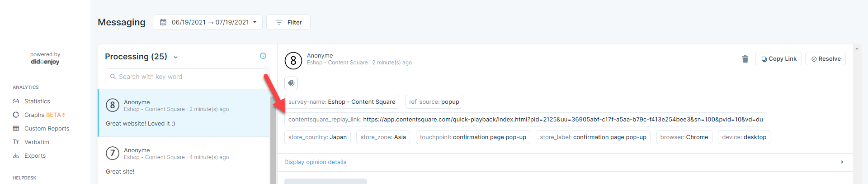Viewport: 868px width, 184px height.
Task: Click the score 7 badge in message list
Action: click(x=113, y=153)
